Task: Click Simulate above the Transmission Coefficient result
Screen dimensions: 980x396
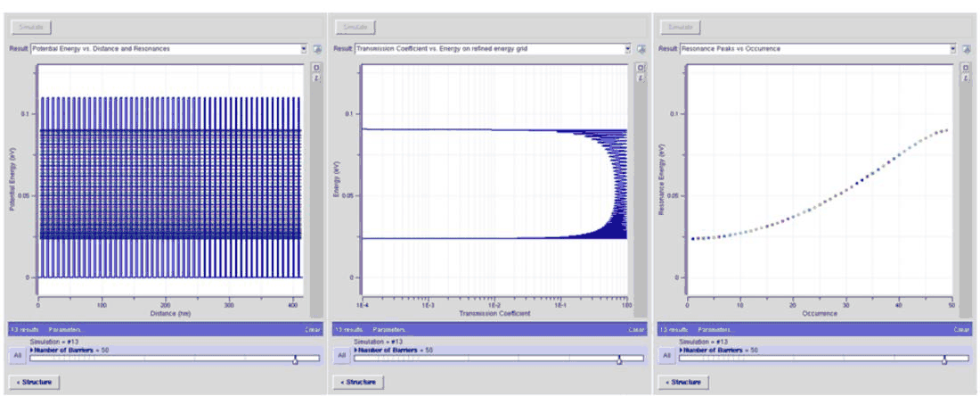Action: [x=357, y=28]
